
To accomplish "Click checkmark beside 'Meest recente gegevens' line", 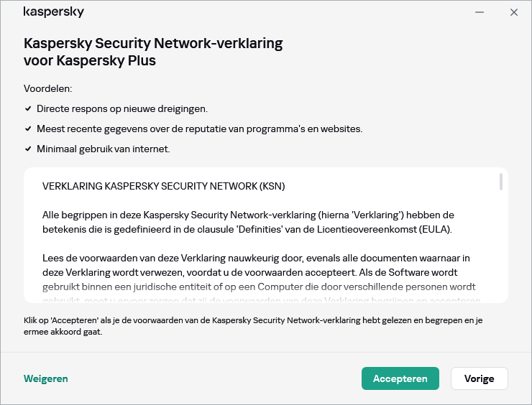I will click(x=28, y=129).
